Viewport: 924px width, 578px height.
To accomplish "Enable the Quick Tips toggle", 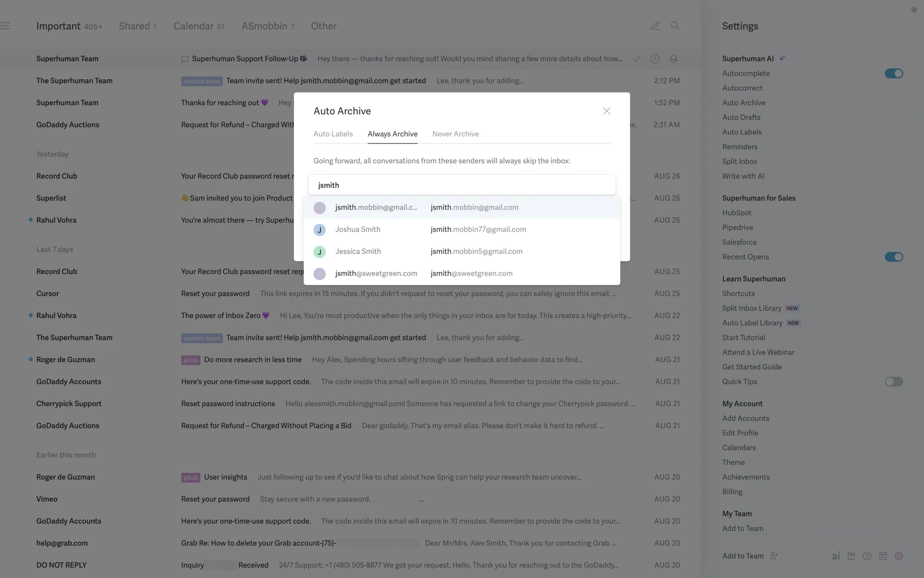I will [894, 381].
